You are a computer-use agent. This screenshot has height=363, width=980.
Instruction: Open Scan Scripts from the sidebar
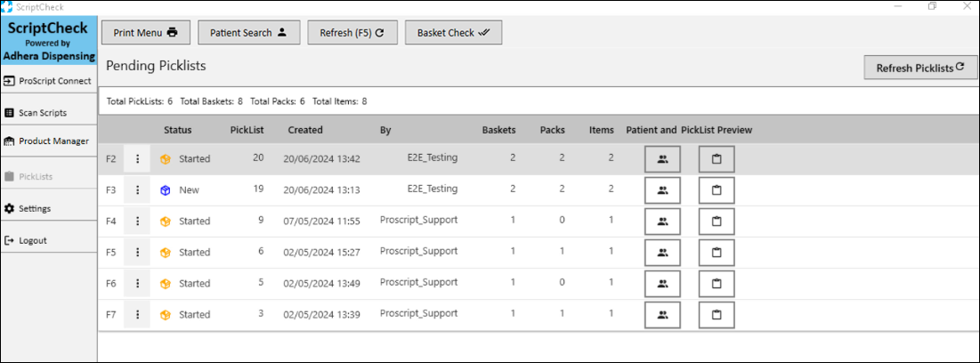click(x=48, y=113)
